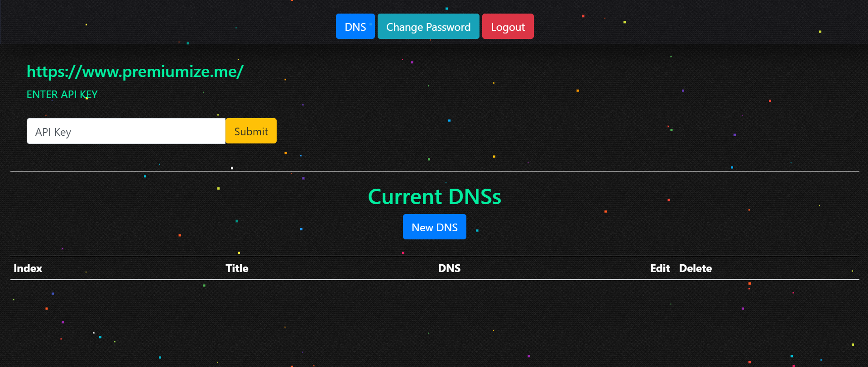This screenshot has height=367, width=868.
Task: Click the divider line above the table headers
Action: pyautogui.click(x=434, y=256)
